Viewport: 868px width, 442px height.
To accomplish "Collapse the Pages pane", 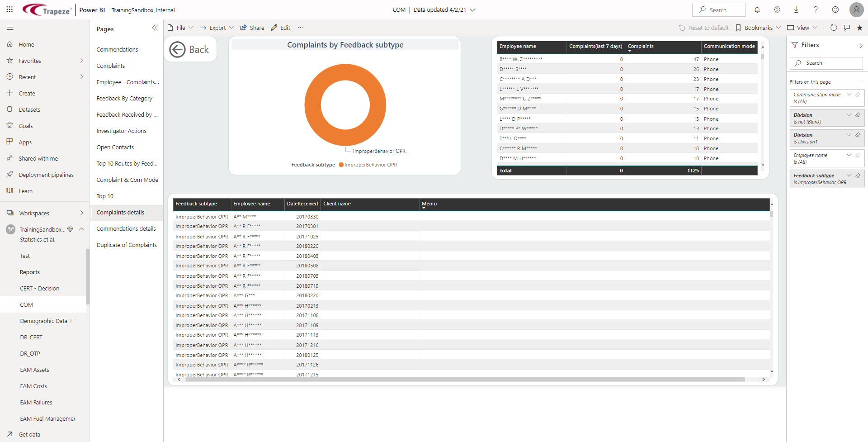I will click(155, 28).
